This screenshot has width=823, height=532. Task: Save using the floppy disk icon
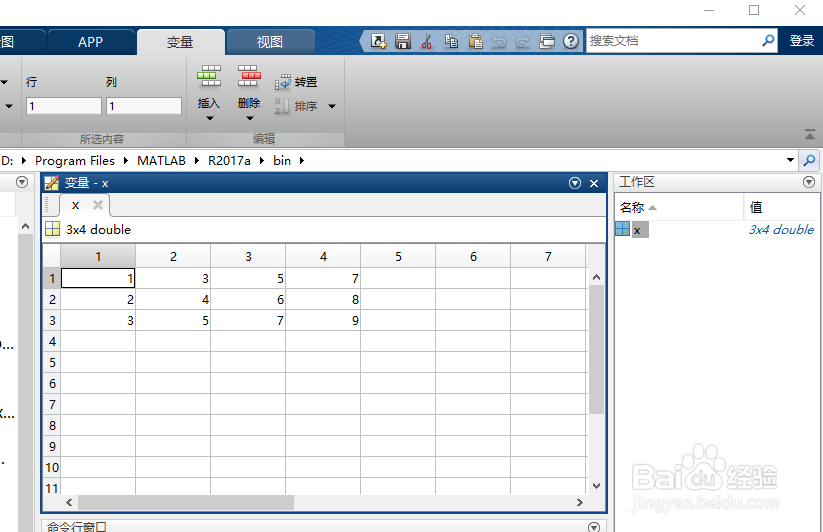tap(403, 41)
